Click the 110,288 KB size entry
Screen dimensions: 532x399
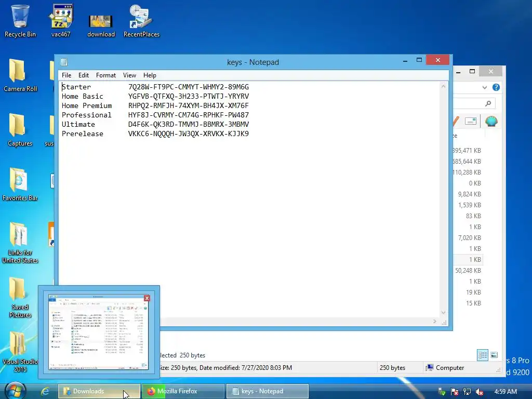point(467,172)
